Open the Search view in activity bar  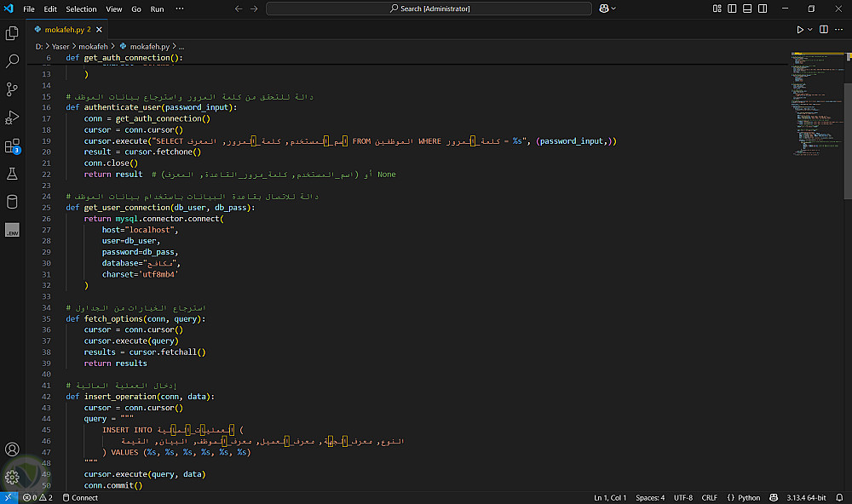click(12, 61)
